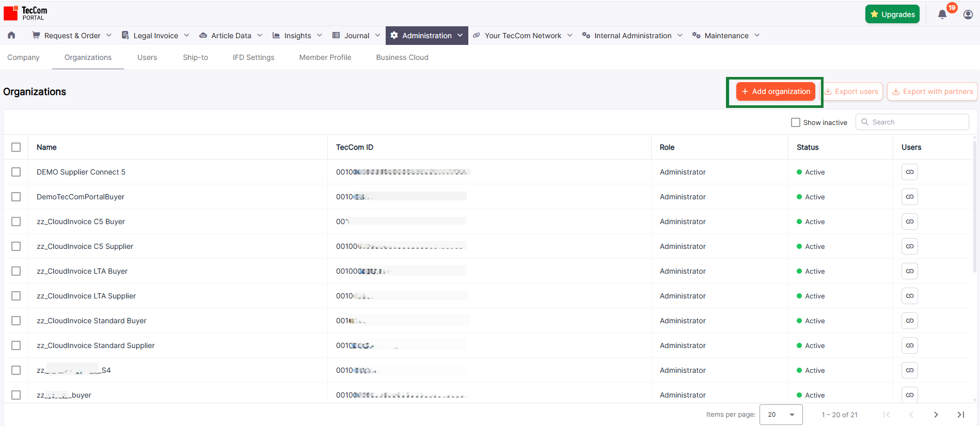This screenshot has width=980, height=426.
Task: Open users link for zz_CloudInvoice LTA Supplier
Action: click(909, 296)
